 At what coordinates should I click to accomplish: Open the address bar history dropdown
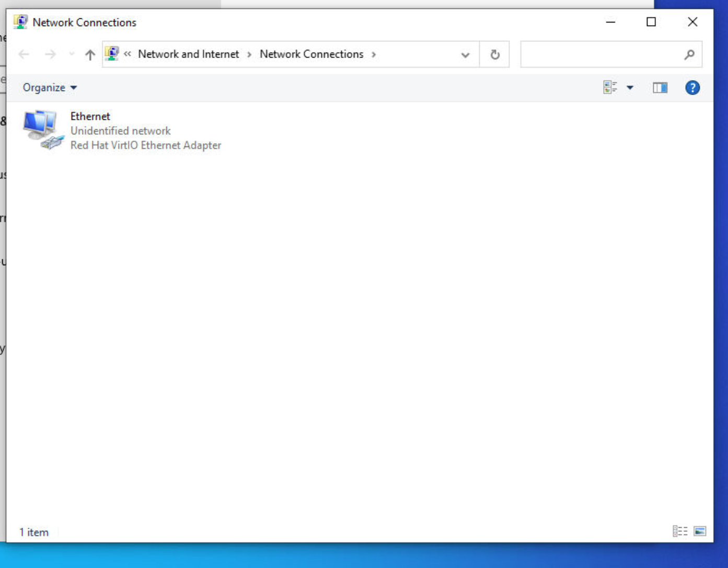[465, 54]
